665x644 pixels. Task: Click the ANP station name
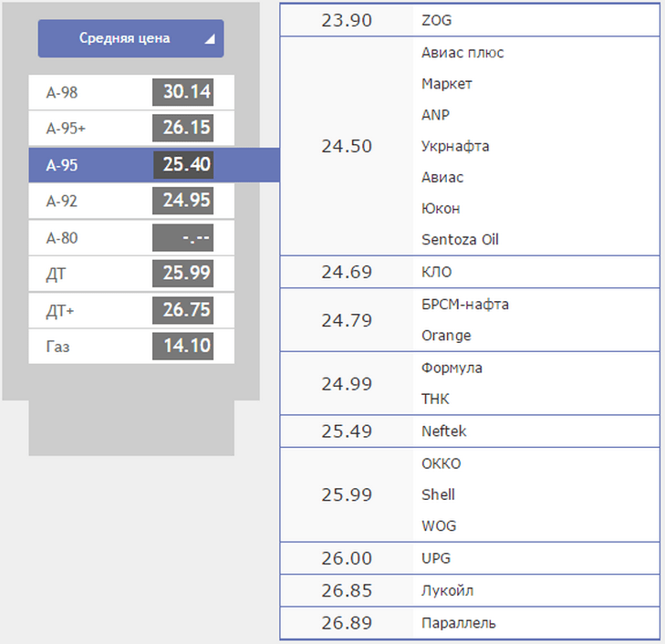tap(435, 115)
